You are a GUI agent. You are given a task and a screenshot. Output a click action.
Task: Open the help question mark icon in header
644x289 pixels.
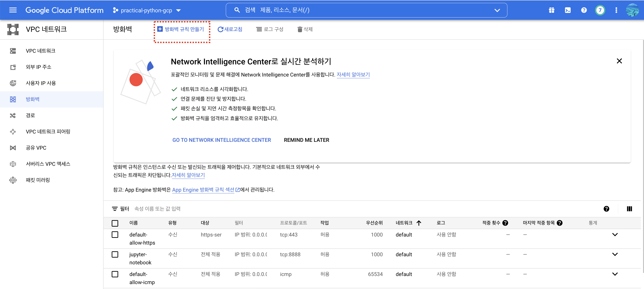584,10
